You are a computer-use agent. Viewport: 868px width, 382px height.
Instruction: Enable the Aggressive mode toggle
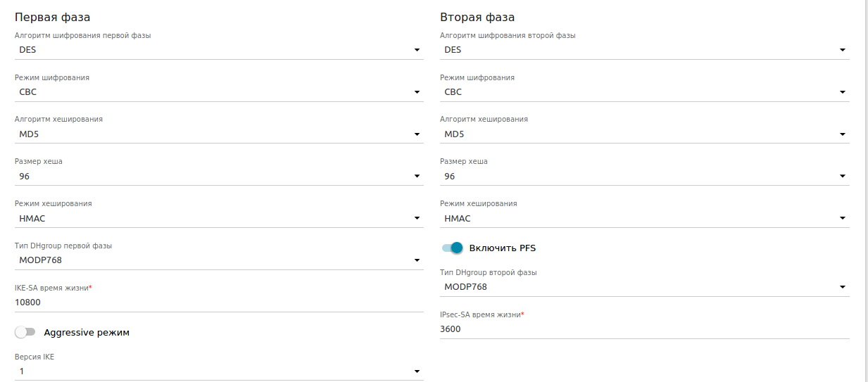coord(25,332)
